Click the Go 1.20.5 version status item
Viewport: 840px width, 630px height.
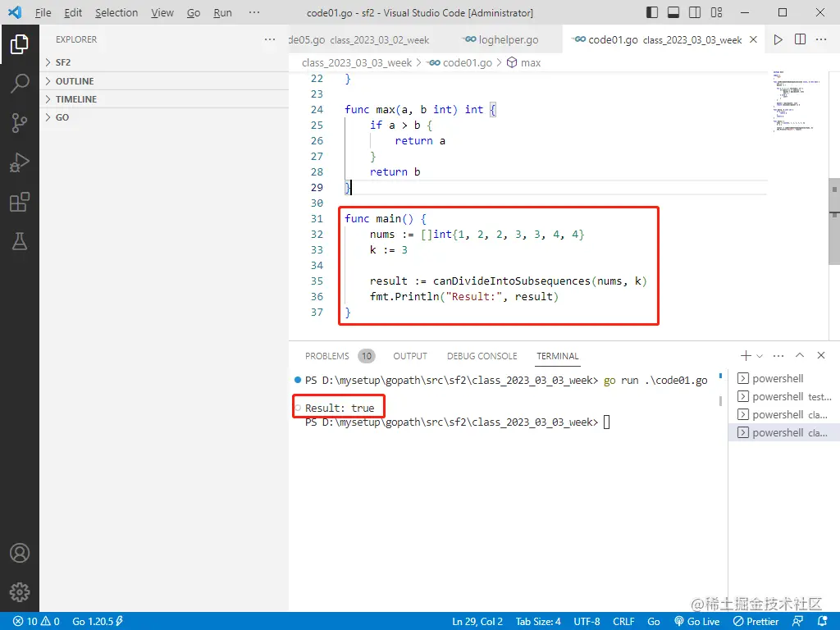[98, 622]
